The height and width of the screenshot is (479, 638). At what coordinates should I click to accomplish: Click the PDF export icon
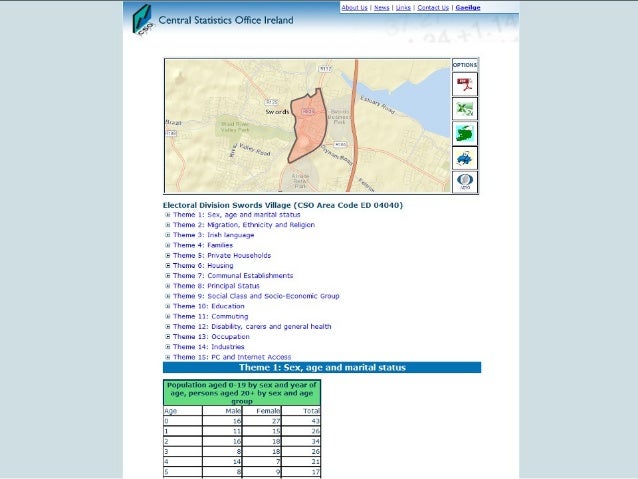click(465, 84)
